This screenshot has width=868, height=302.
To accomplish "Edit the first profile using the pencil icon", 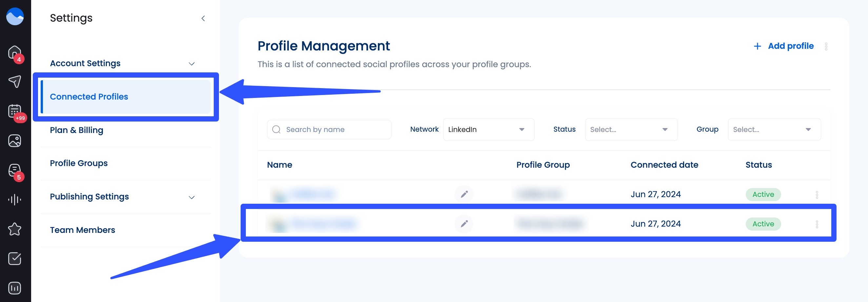I will pyautogui.click(x=464, y=194).
